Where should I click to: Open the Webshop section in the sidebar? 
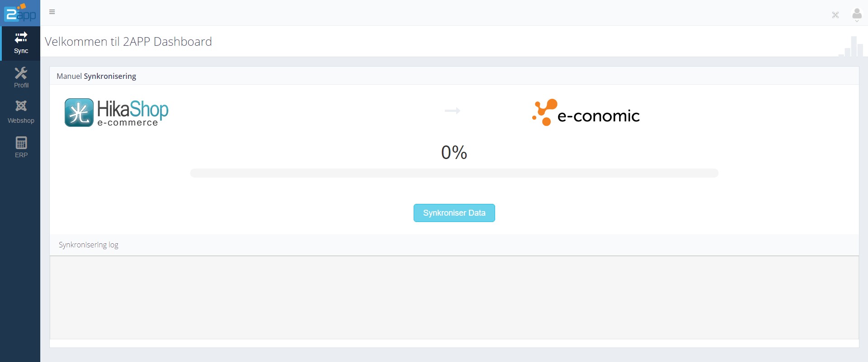click(21, 112)
